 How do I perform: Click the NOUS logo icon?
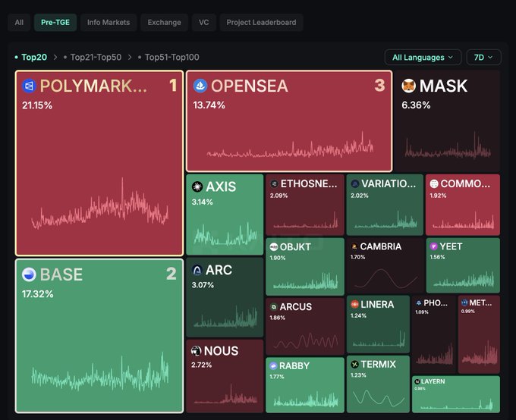[x=196, y=351]
